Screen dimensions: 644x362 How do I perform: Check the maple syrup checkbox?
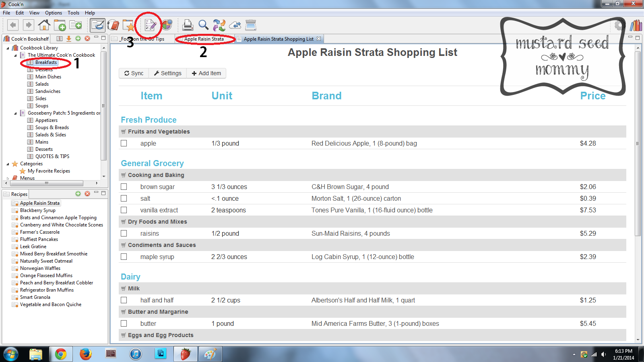point(124,257)
